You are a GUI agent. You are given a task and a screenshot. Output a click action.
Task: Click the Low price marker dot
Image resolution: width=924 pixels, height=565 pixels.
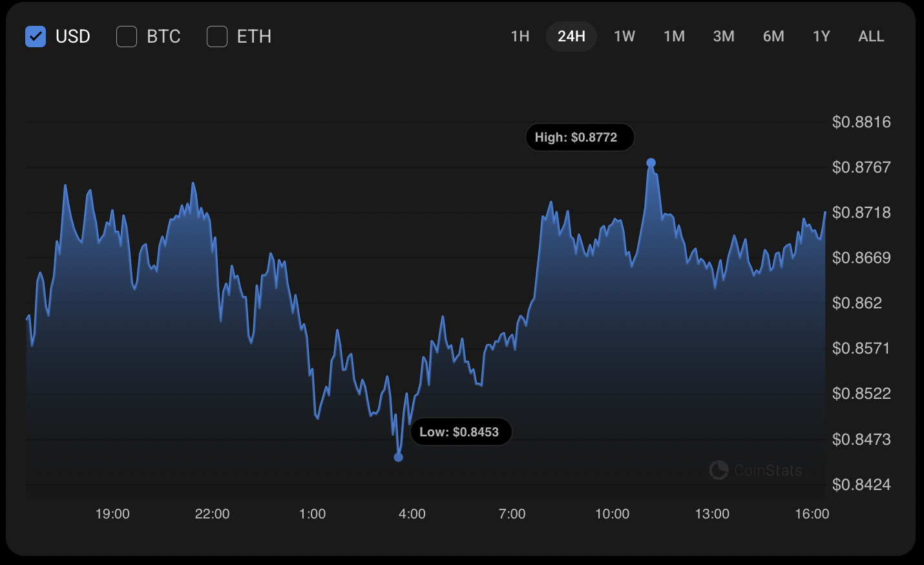(x=398, y=457)
